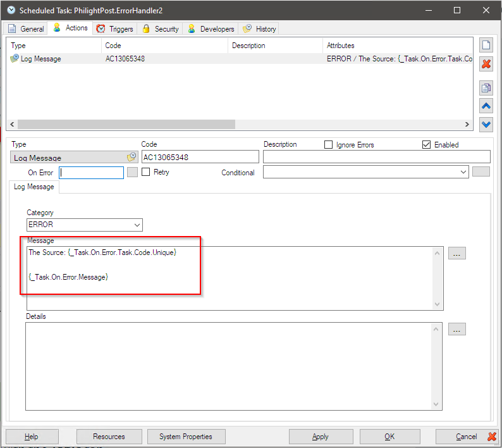Click the actions list horizontal scrollbar thumb

(126, 124)
